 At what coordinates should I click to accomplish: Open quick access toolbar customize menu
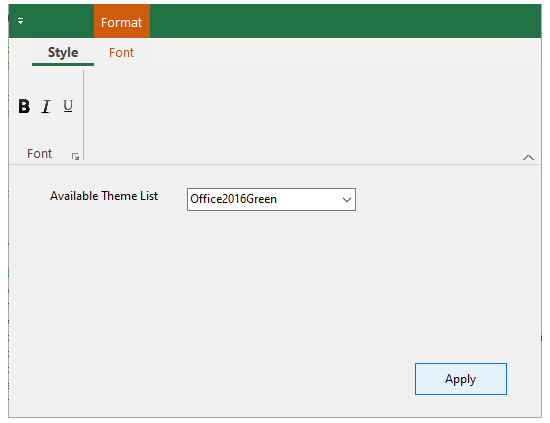[x=21, y=21]
